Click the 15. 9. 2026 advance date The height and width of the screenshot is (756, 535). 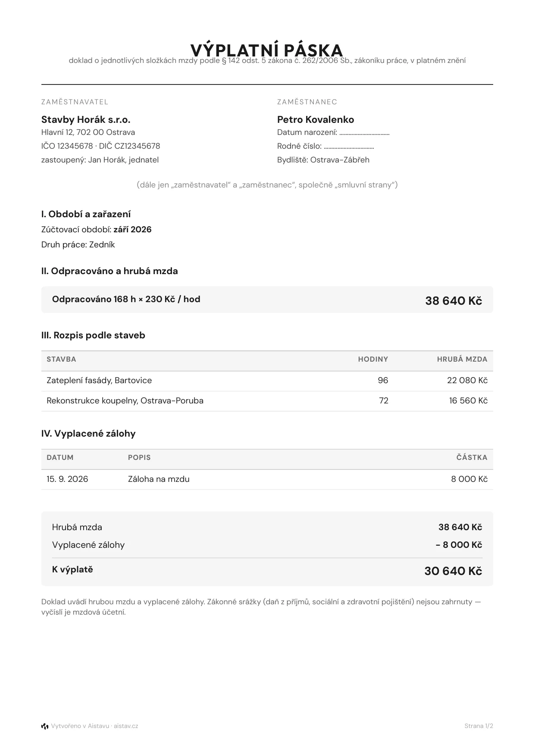(67, 479)
